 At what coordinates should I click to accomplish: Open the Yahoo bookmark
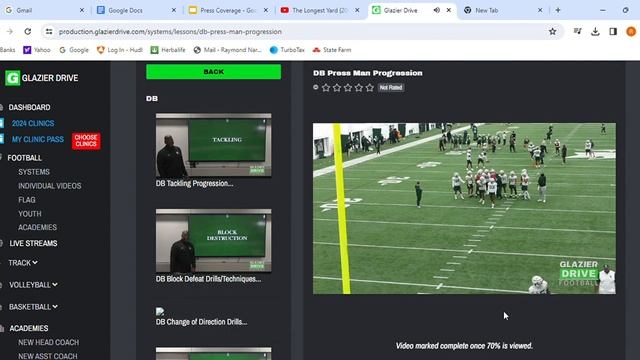point(37,50)
